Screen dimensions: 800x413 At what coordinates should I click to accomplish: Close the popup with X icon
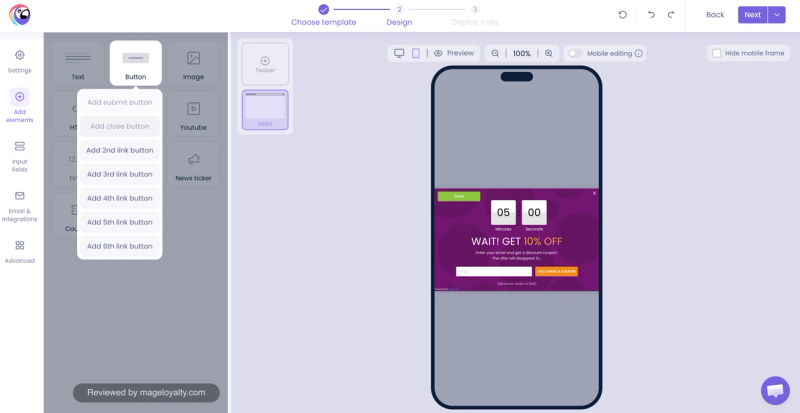click(x=594, y=193)
